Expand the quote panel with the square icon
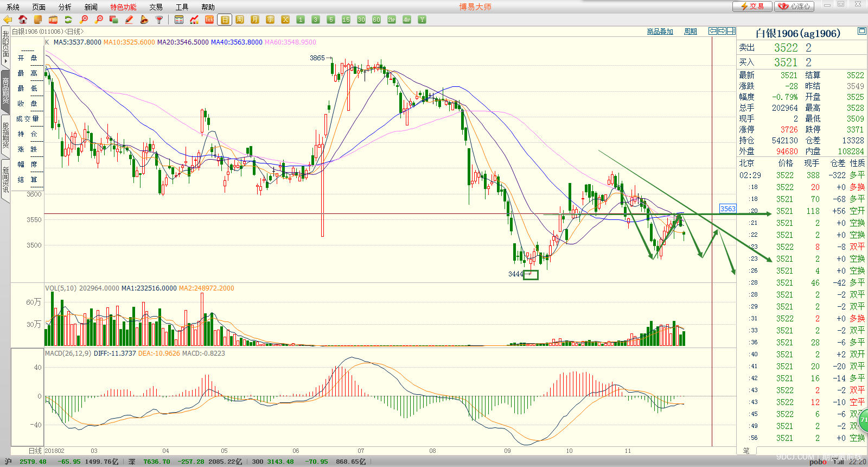 click(x=861, y=31)
